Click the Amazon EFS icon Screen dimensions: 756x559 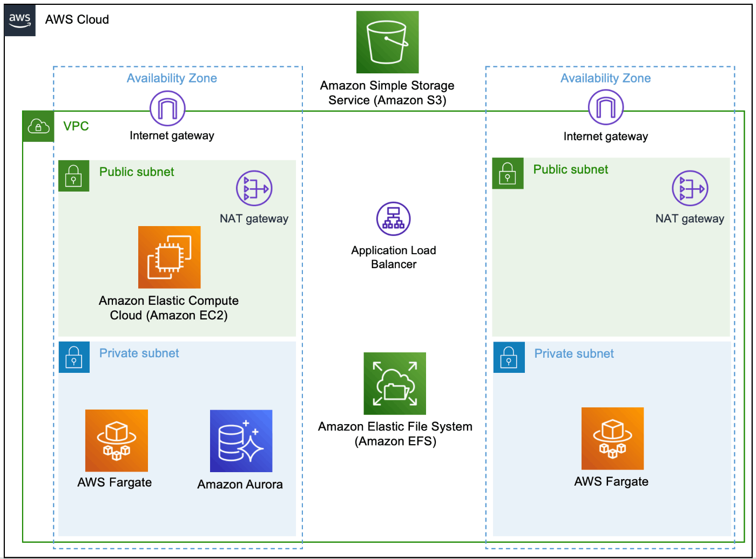pos(395,384)
